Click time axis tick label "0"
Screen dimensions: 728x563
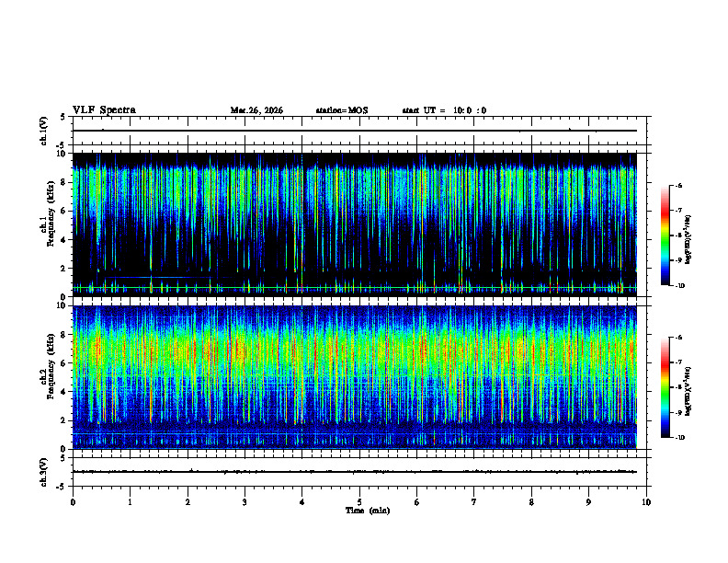73,502
